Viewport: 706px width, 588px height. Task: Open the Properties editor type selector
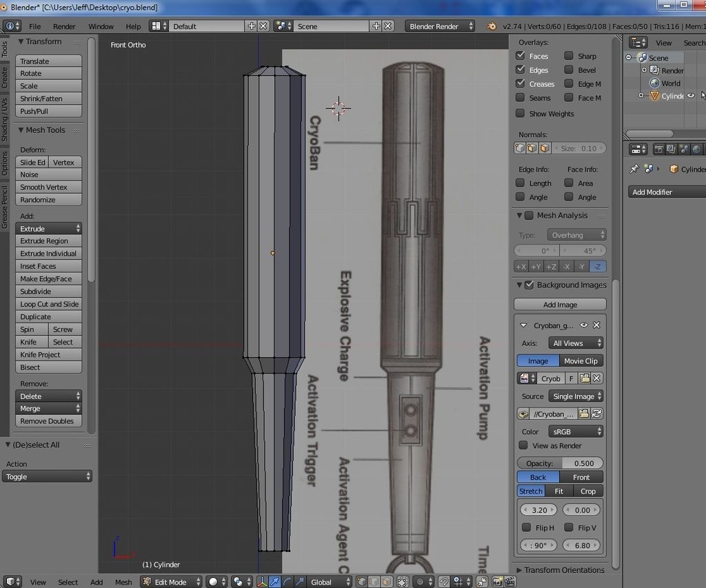638,149
